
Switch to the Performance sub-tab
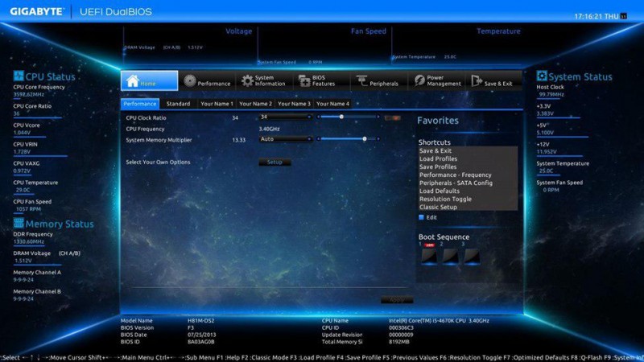[x=139, y=104]
